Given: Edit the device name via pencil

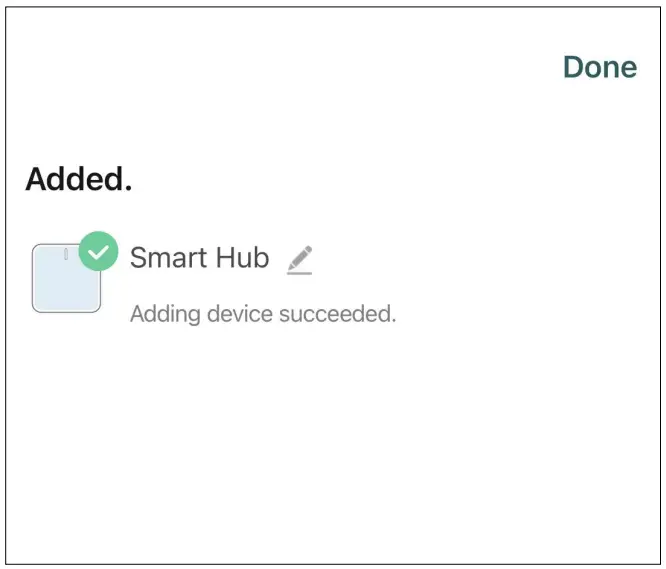Looking at the screenshot, I should click(299, 260).
